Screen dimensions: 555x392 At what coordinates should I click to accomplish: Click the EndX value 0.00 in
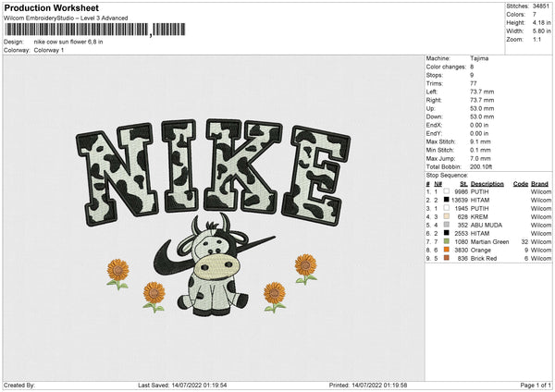click(x=479, y=125)
